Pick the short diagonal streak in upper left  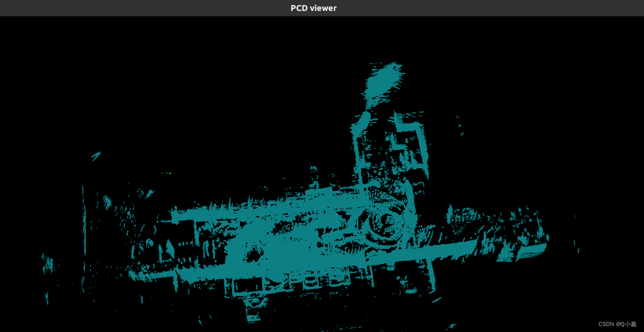pyautogui.click(x=96, y=156)
